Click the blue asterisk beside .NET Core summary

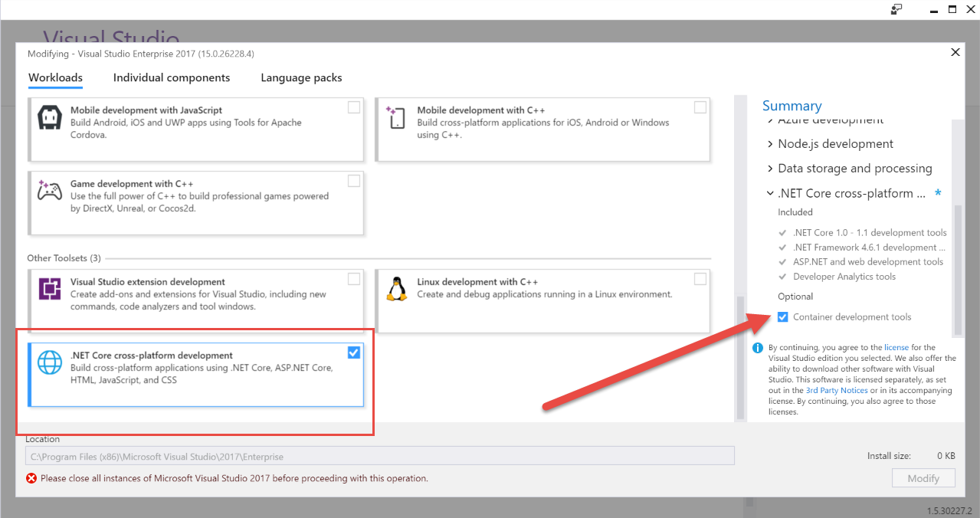click(938, 194)
